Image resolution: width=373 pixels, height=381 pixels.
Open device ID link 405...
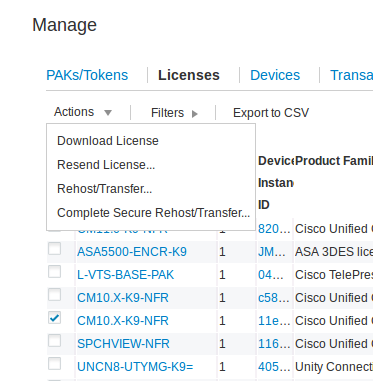tap(274, 367)
